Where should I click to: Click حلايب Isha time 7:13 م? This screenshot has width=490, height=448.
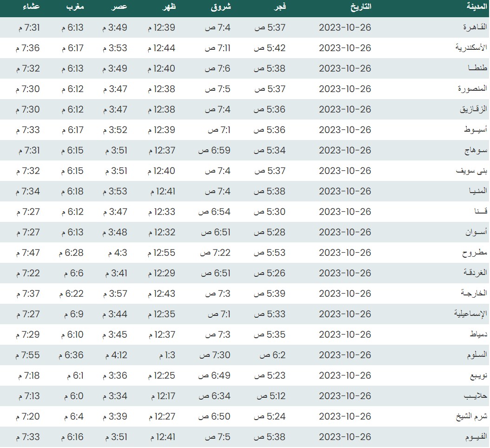point(29,396)
